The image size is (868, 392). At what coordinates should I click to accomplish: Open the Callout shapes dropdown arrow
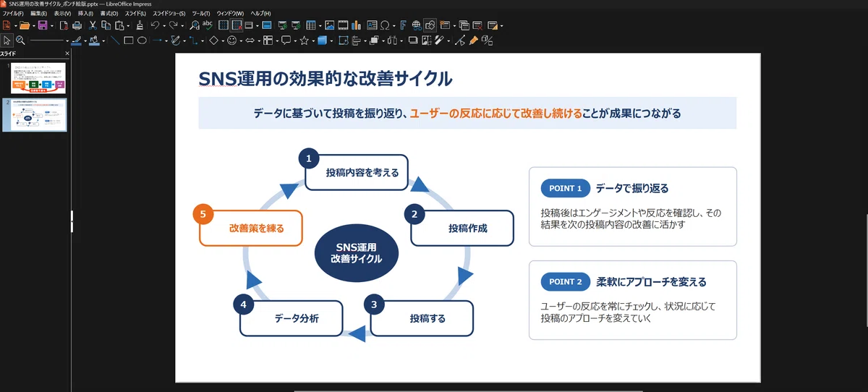295,41
